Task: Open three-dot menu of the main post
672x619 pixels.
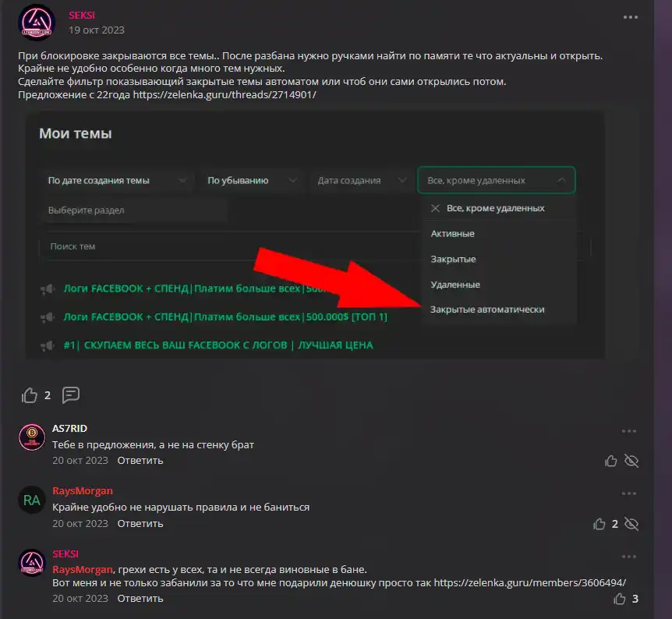Action: [x=630, y=18]
